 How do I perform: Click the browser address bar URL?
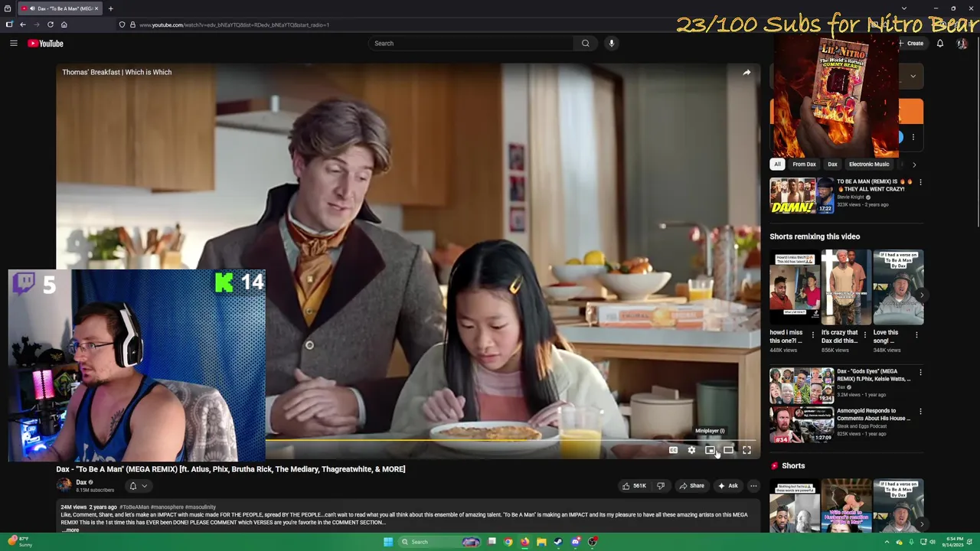[234, 24]
